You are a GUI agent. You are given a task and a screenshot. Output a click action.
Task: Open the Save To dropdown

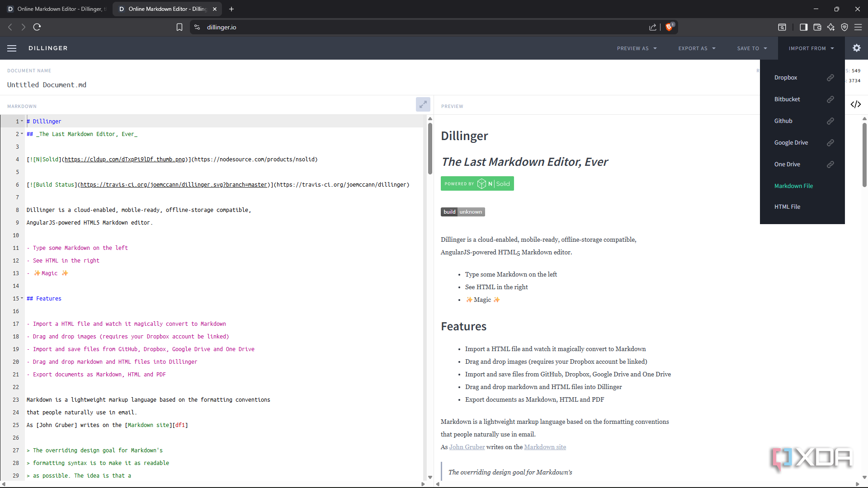pos(752,48)
